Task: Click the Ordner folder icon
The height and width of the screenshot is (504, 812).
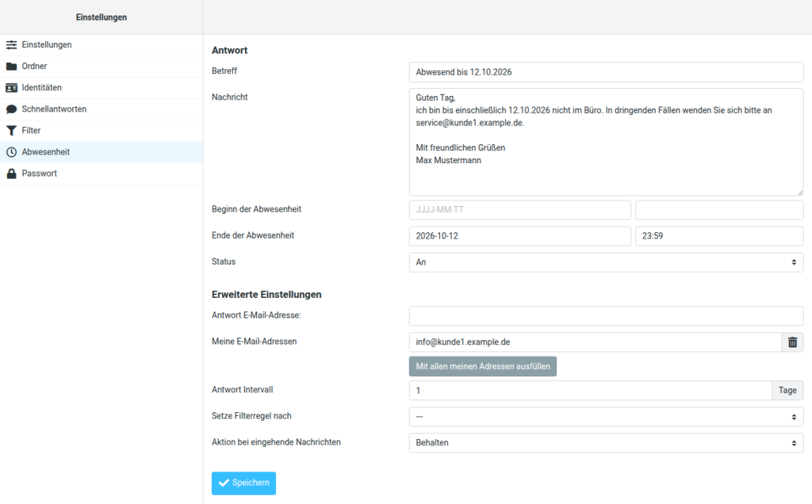Action: pos(11,67)
